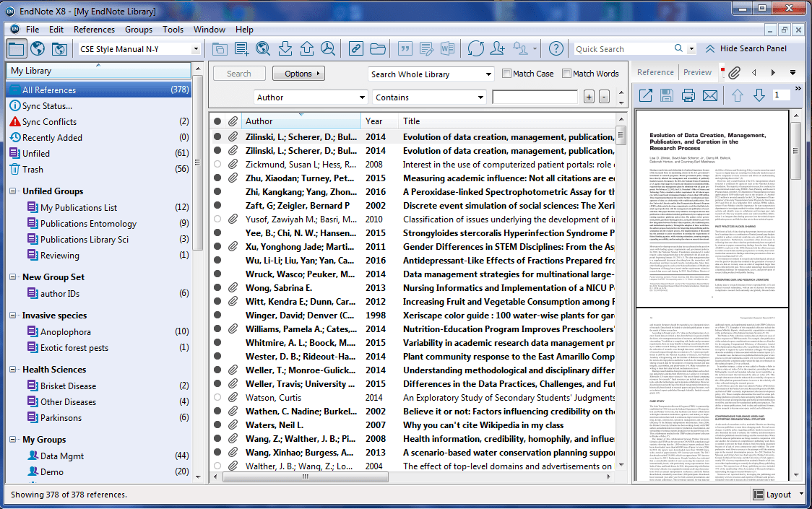Toggle read status dot for Walther, J. B. row
The width and height of the screenshot is (812, 509).
(x=217, y=466)
